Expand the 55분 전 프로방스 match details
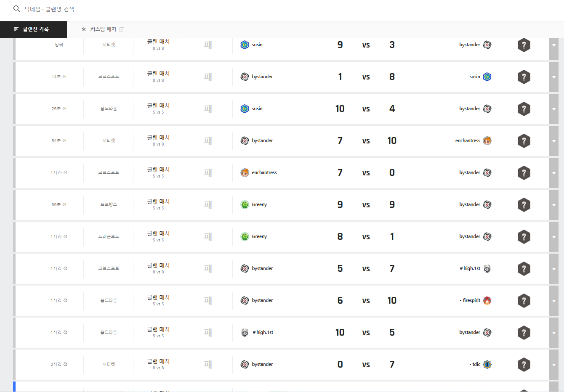The width and height of the screenshot is (564, 392). (553, 205)
